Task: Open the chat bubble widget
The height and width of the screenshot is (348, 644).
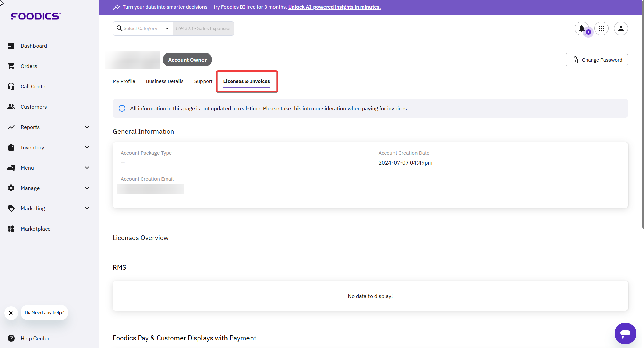Action: click(625, 333)
